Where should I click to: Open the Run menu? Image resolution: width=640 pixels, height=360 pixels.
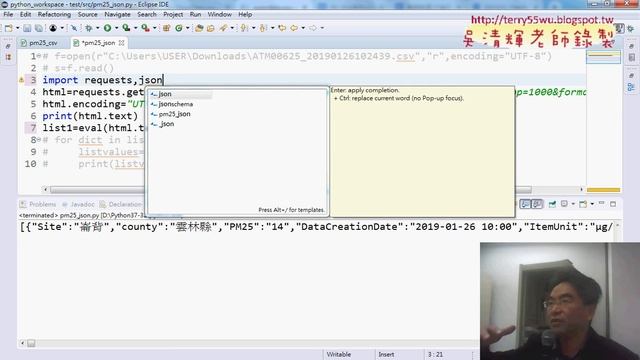point(195,14)
